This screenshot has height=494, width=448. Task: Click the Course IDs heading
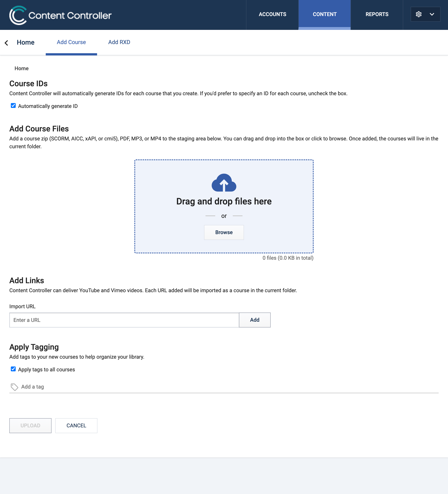pos(28,84)
